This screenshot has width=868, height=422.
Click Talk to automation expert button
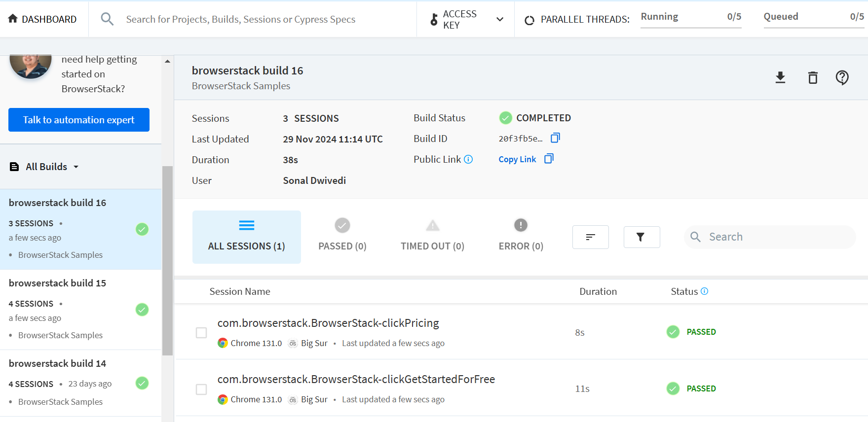(x=79, y=120)
